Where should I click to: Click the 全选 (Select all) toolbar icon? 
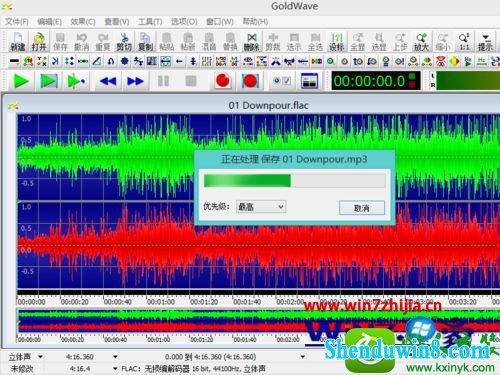click(315, 42)
